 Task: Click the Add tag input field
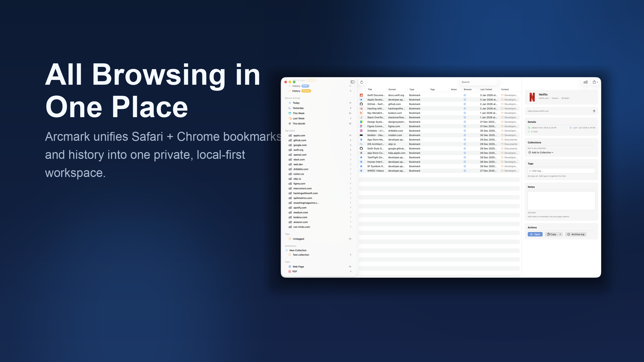[x=561, y=170]
